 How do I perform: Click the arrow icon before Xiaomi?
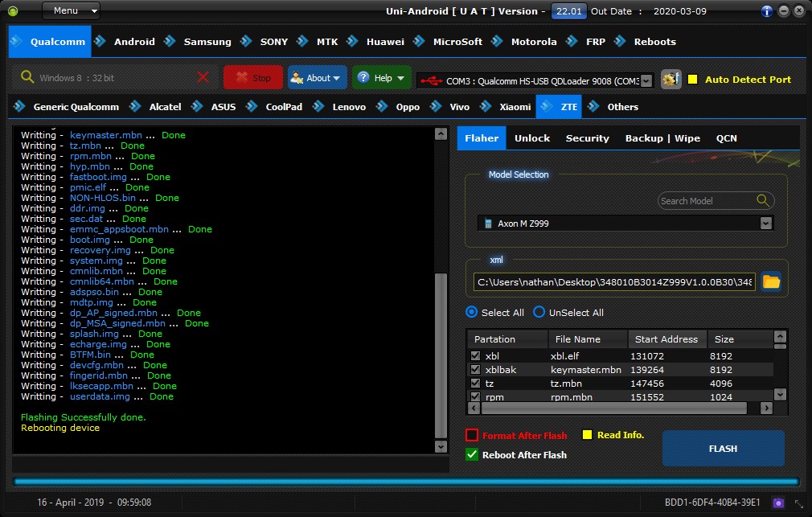[x=486, y=106]
